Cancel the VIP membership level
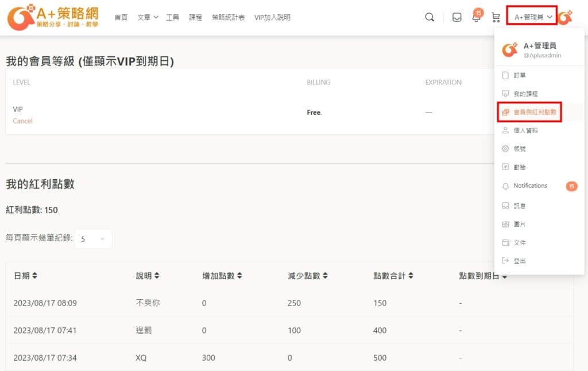The height and width of the screenshot is (371, 588). (x=22, y=121)
